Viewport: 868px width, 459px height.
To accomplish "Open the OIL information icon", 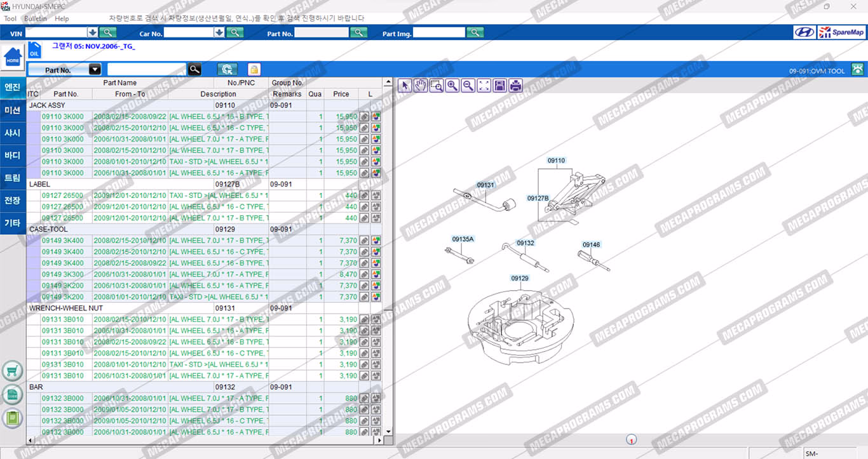I will coord(34,50).
